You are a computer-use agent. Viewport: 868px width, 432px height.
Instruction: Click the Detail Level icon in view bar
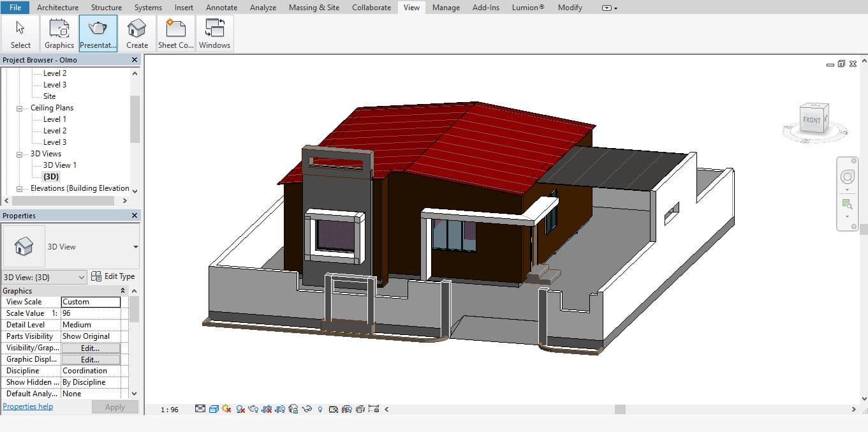pos(200,409)
